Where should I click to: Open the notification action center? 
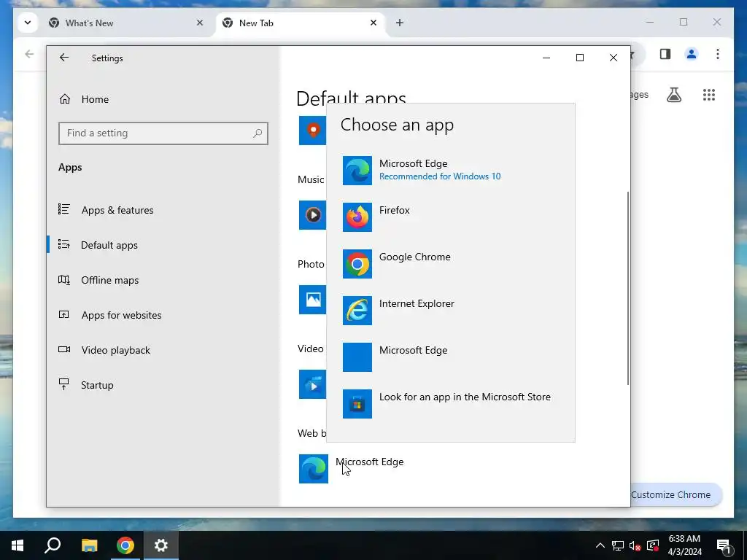[724, 545]
